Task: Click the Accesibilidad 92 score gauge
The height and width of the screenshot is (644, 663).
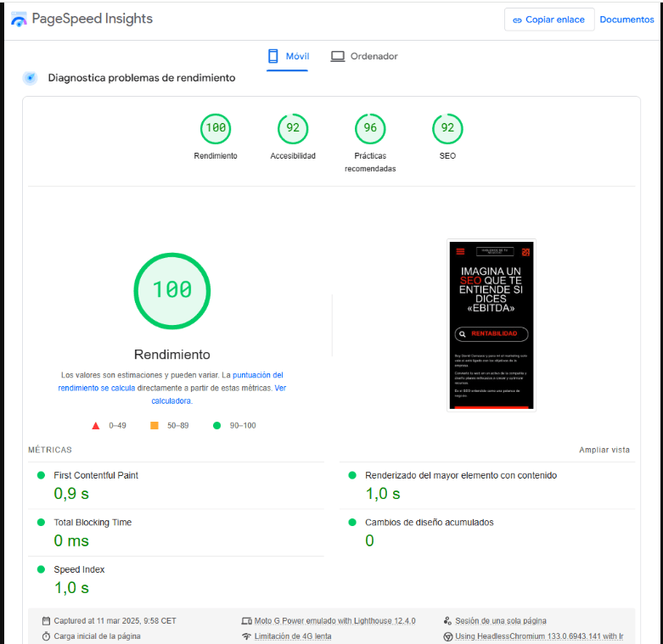Action: 293,128
